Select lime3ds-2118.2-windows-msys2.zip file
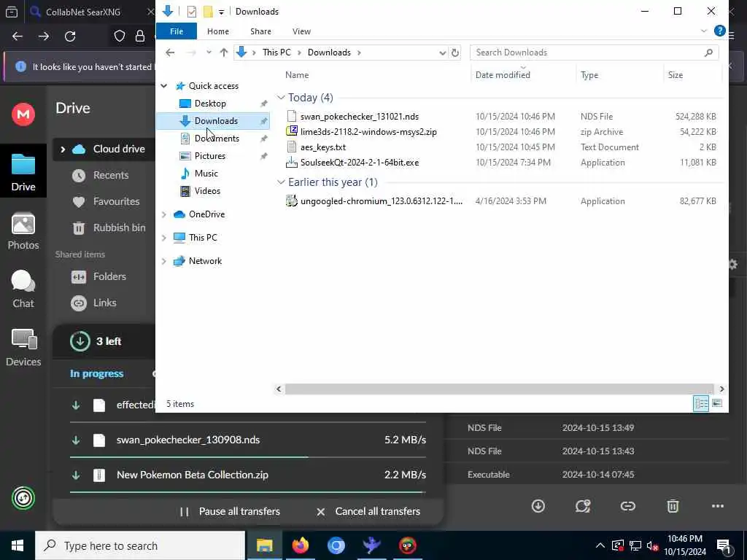The width and height of the screenshot is (747, 560). (x=368, y=132)
